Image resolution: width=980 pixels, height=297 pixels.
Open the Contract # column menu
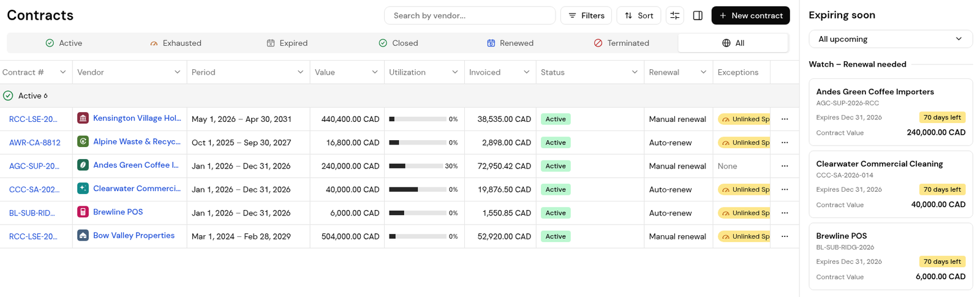tap(62, 72)
